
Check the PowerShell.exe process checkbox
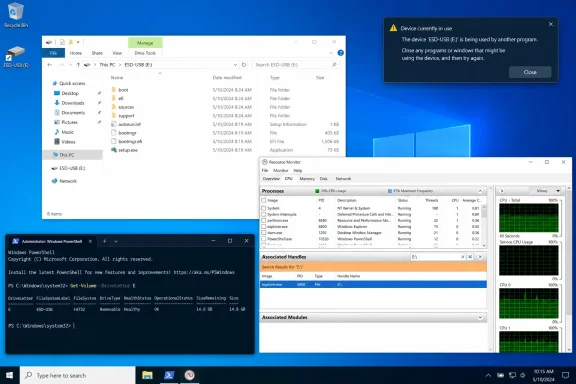pyautogui.click(x=263, y=239)
